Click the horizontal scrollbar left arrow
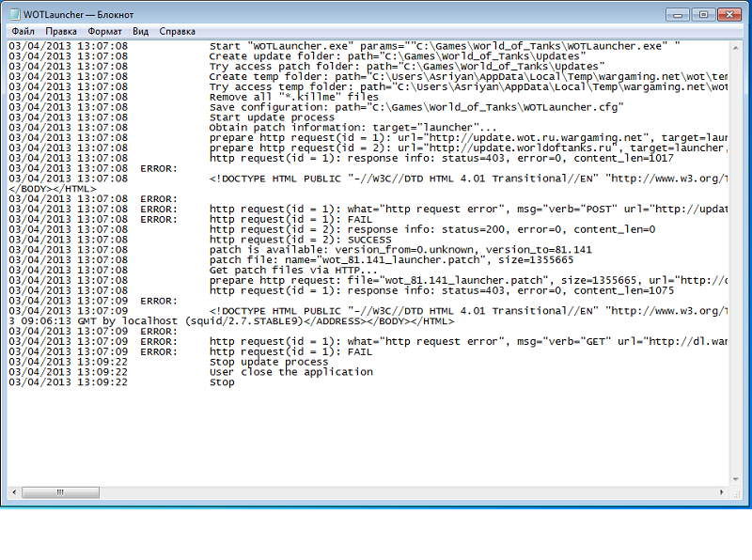This screenshot has width=752, height=560. click(13, 492)
